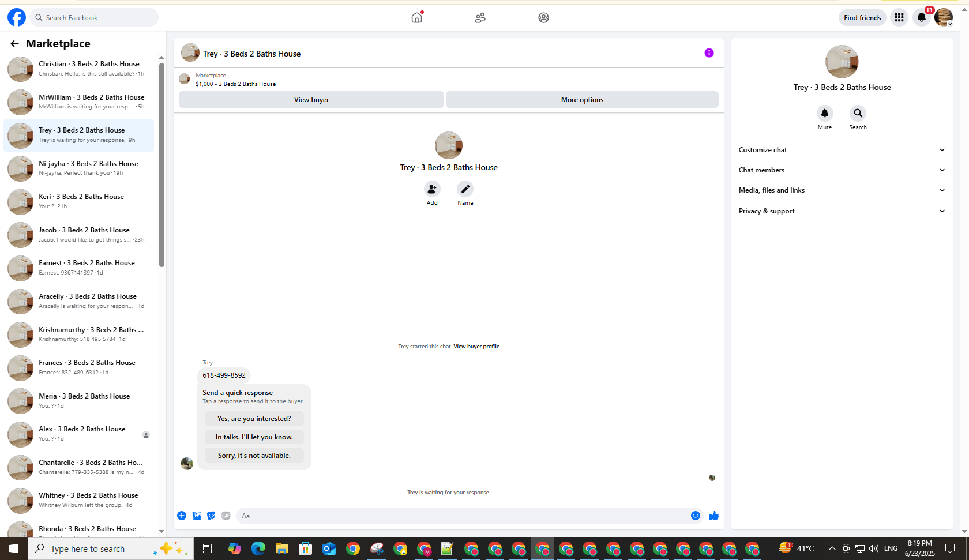Show hidden system tray icons chevron
This screenshot has height=560, width=969.
pyautogui.click(x=832, y=548)
